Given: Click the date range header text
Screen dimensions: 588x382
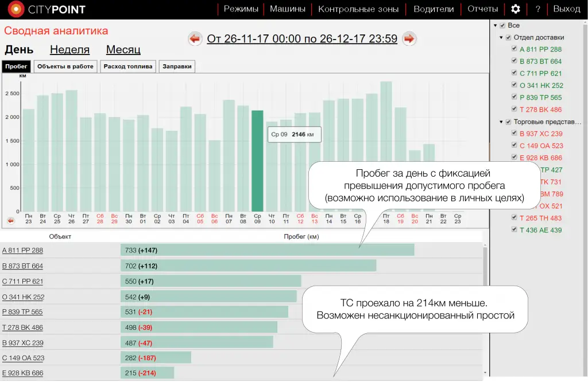Looking at the screenshot, I should (302, 39).
